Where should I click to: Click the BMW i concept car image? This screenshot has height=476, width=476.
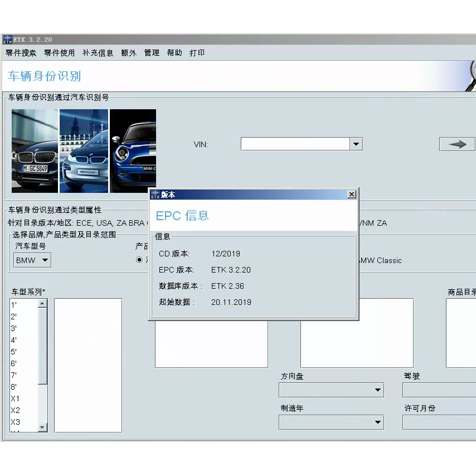point(84,151)
